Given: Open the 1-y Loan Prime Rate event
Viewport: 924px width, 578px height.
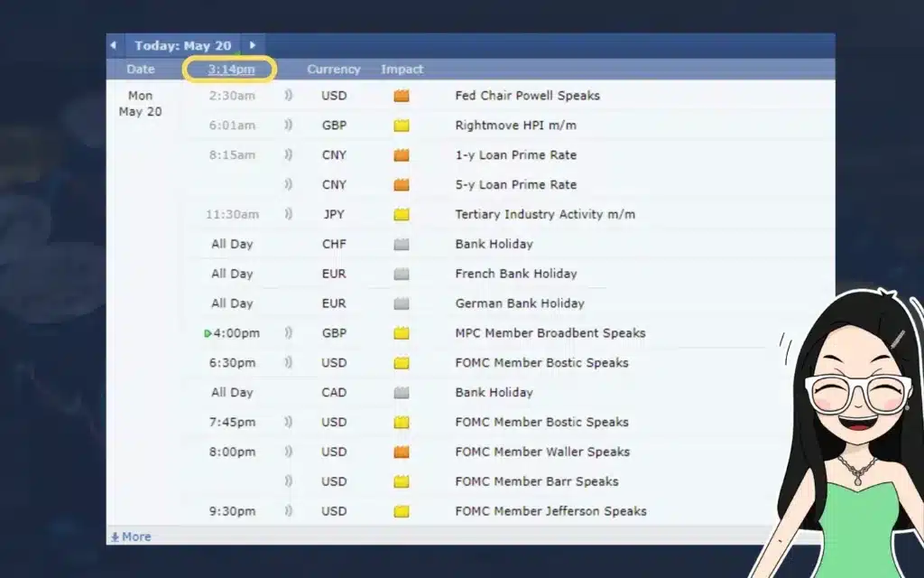Looking at the screenshot, I should pyautogui.click(x=515, y=155).
